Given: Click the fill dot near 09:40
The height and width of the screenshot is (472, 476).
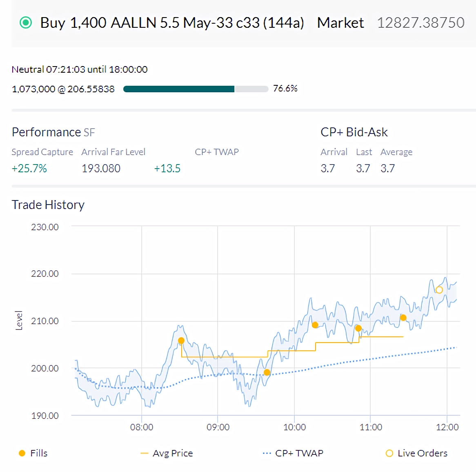Looking at the screenshot, I should [x=267, y=372].
